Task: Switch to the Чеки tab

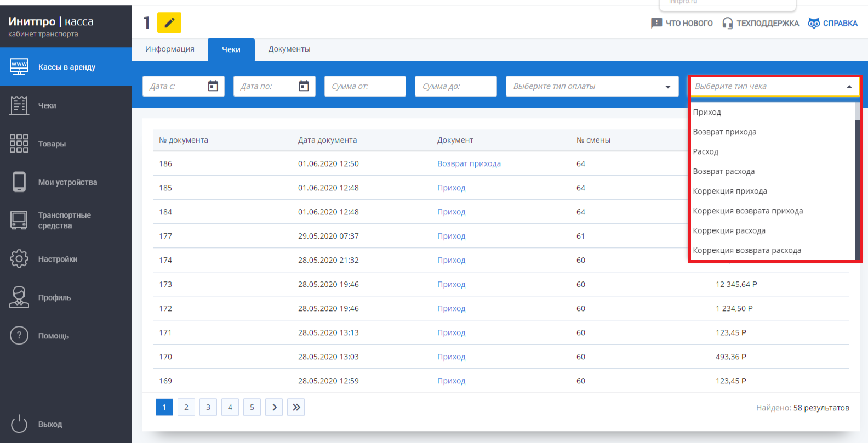Action: pyautogui.click(x=231, y=49)
